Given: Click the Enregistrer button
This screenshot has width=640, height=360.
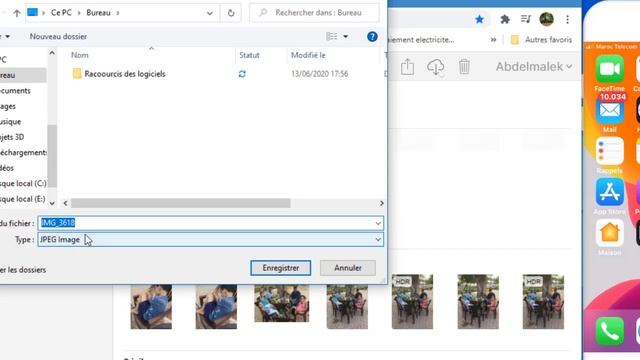Looking at the screenshot, I should coord(281,268).
